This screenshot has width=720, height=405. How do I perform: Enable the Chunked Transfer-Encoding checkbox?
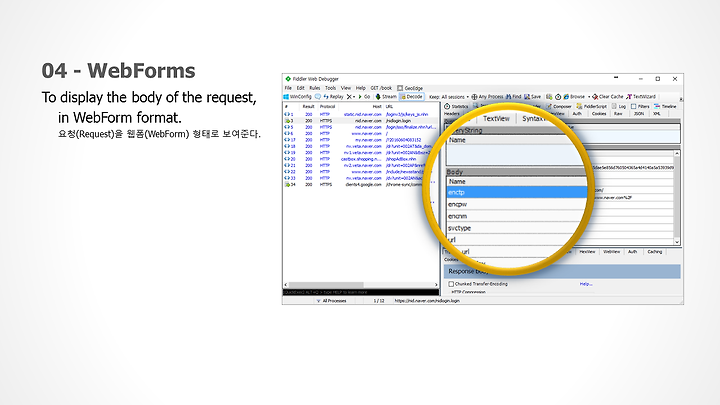point(451,284)
